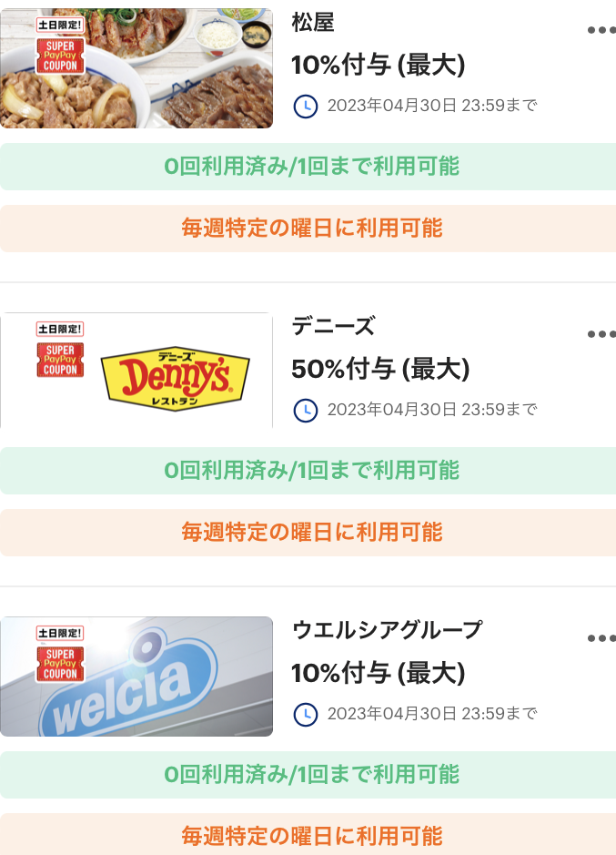Open the more options menu for ウエルシアグループ
The width and height of the screenshot is (616, 855).
[601, 638]
